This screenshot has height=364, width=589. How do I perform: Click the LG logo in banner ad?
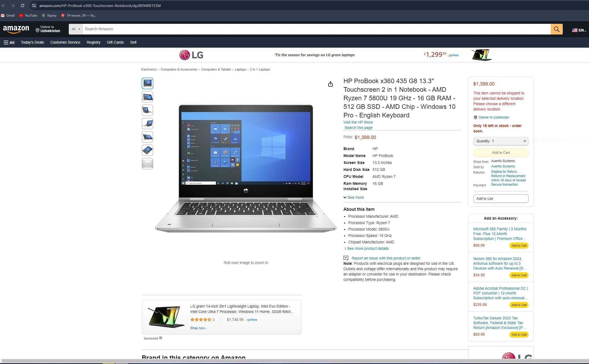coord(191,55)
